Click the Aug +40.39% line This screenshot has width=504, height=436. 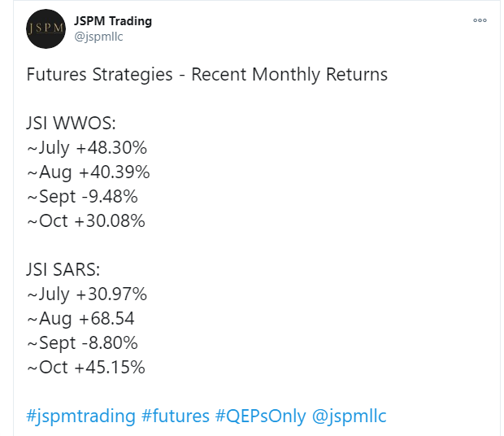(x=89, y=172)
